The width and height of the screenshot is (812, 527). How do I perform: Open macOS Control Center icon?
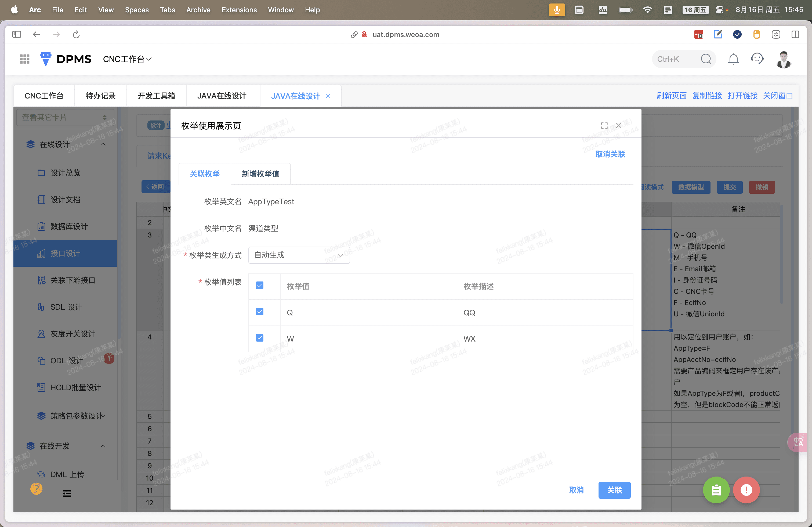720,10
